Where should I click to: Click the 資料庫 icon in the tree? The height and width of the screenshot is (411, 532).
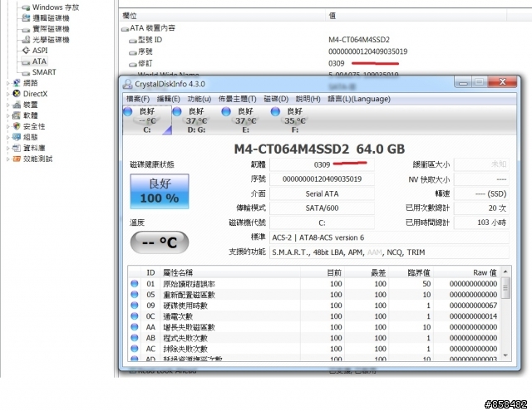[x=17, y=148]
